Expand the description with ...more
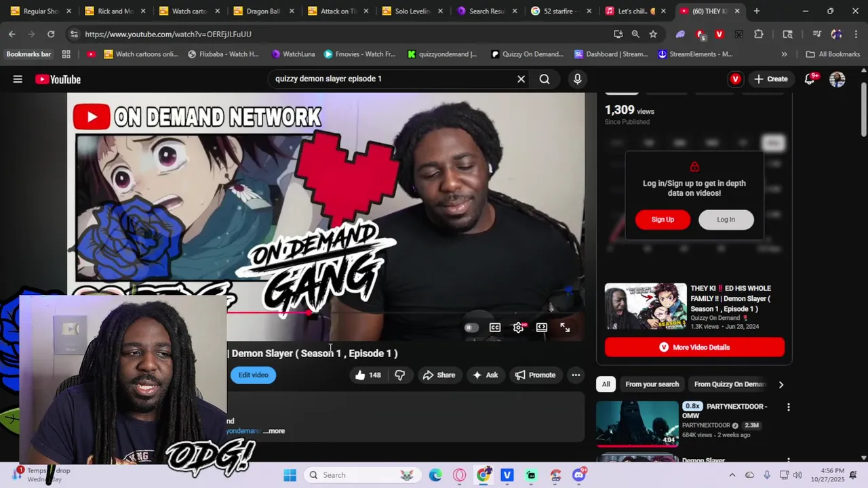Screen dimensions: 868x488 pyautogui.click(x=274, y=431)
